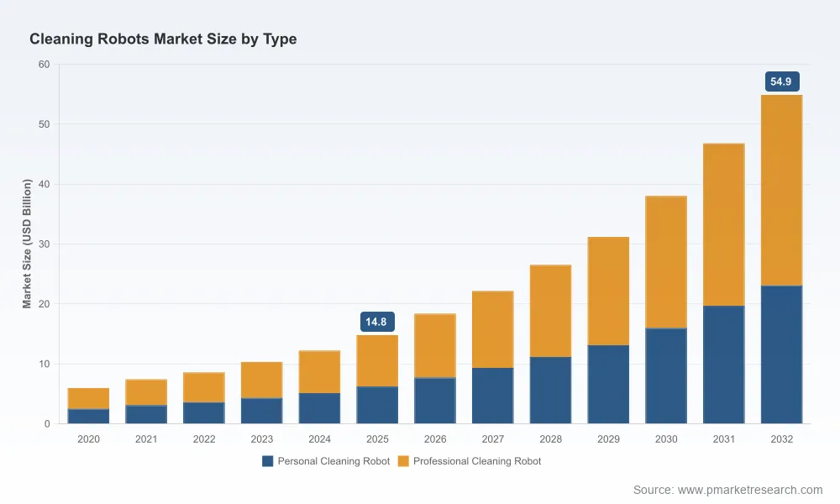Select the 2023 orange Professional bar segment
This screenshot has height=504, width=840.
[x=261, y=380]
